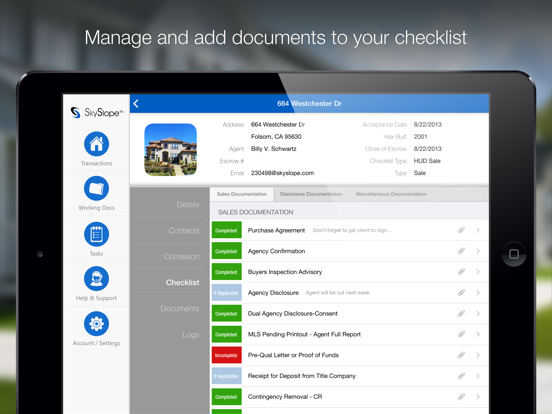Click Incomplete status on Pre-Qual Letter

click(227, 355)
